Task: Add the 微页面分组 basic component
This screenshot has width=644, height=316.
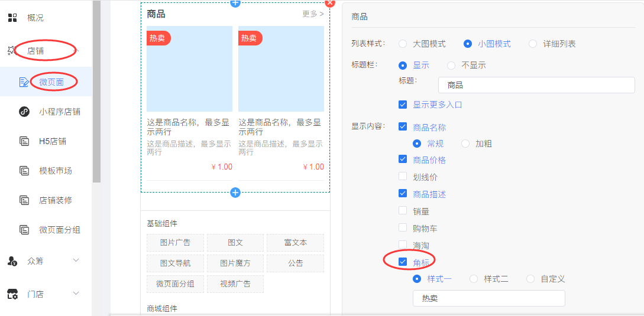Action: tap(176, 284)
